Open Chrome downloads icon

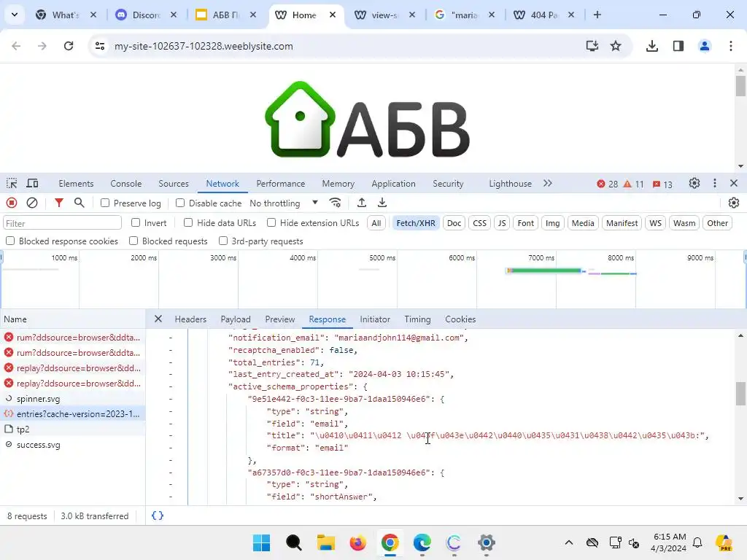[x=651, y=46]
